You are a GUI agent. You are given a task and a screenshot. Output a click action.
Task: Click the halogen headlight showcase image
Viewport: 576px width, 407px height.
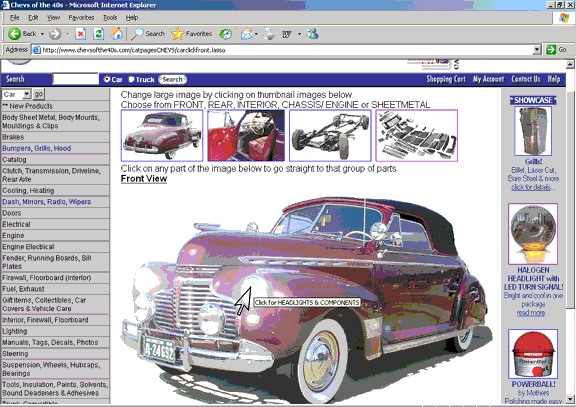pyautogui.click(x=533, y=234)
